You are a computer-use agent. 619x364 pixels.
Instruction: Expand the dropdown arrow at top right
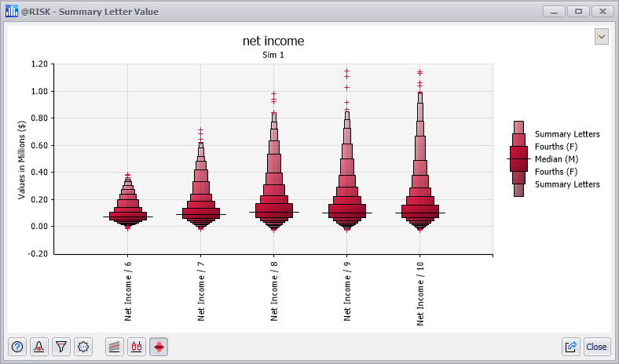(602, 37)
